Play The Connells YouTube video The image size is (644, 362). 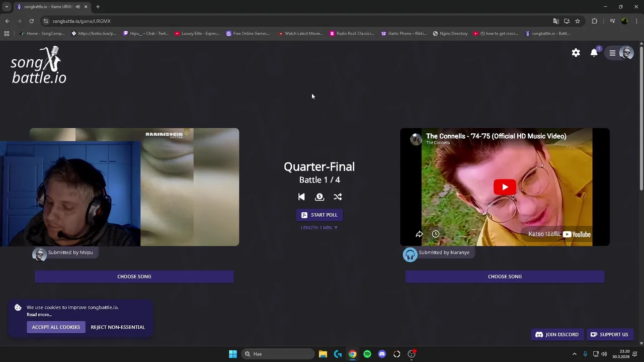pyautogui.click(x=505, y=187)
